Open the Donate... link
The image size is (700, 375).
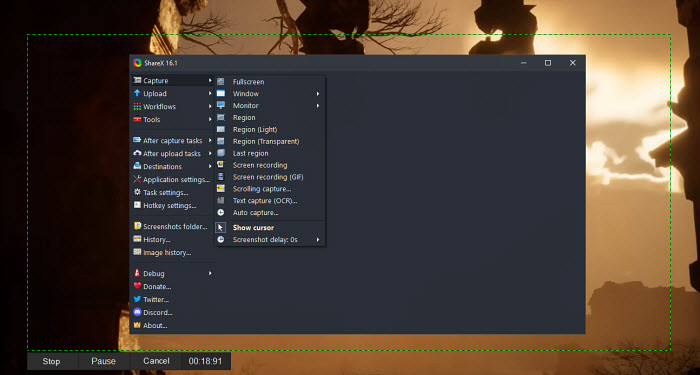pos(157,287)
